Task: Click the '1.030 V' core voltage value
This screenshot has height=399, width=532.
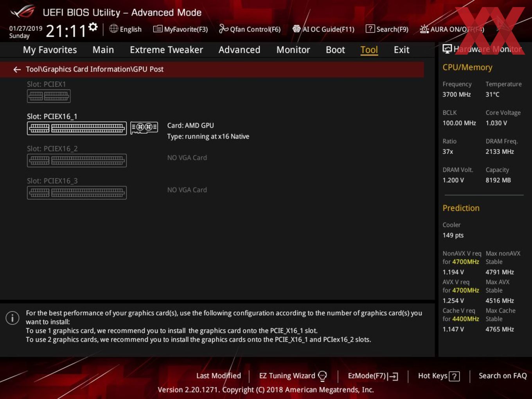Action: pos(496,123)
